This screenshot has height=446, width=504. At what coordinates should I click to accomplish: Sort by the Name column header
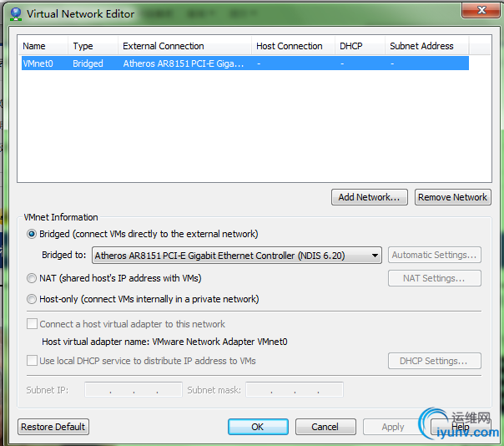43,46
